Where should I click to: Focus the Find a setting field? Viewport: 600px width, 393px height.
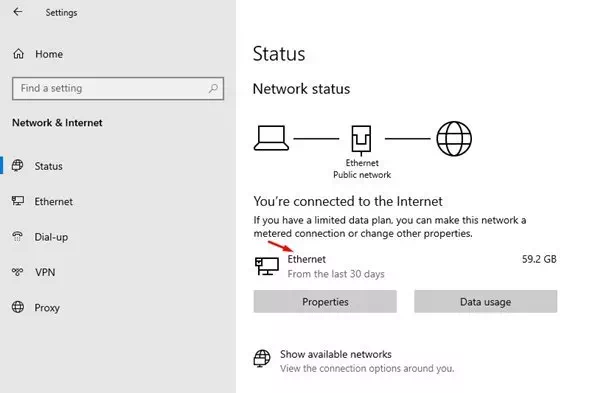click(x=118, y=88)
